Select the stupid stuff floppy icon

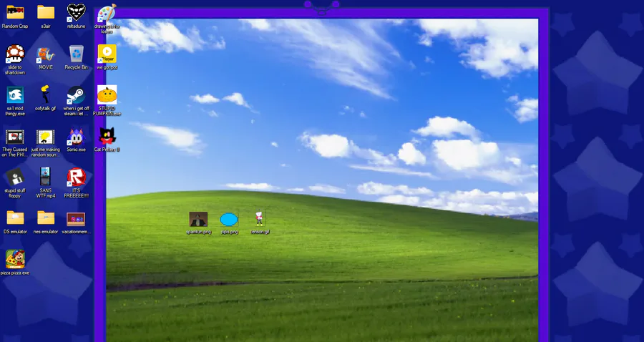[15, 177]
